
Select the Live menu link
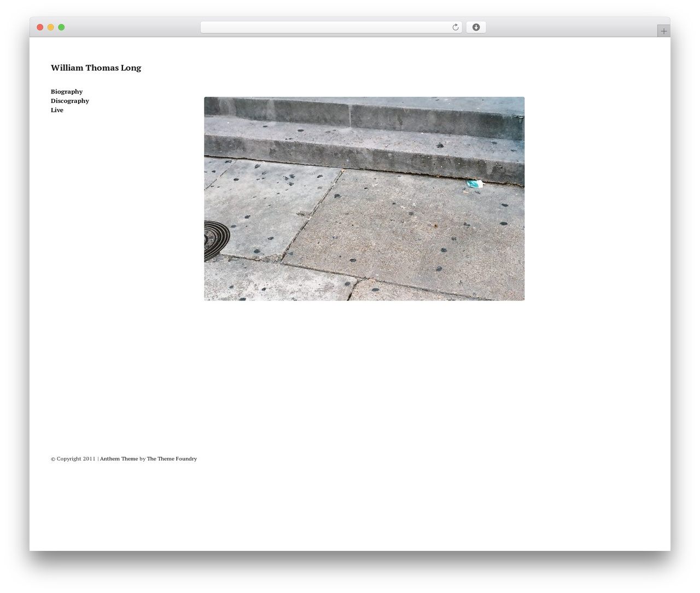(57, 110)
